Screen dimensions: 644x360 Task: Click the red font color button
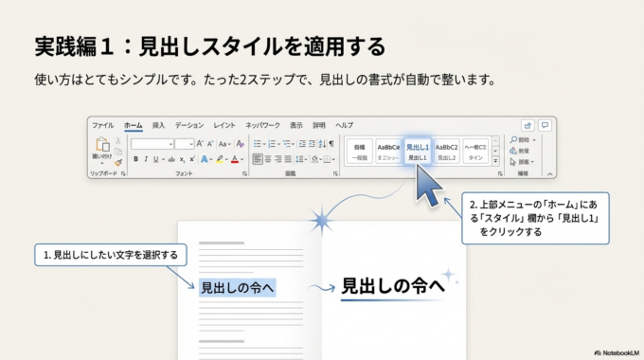click(235, 159)
